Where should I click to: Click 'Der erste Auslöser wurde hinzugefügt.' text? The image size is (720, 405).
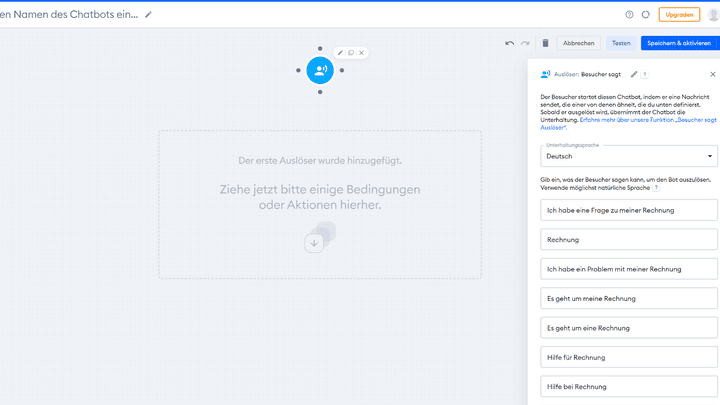tap(320, 161)
